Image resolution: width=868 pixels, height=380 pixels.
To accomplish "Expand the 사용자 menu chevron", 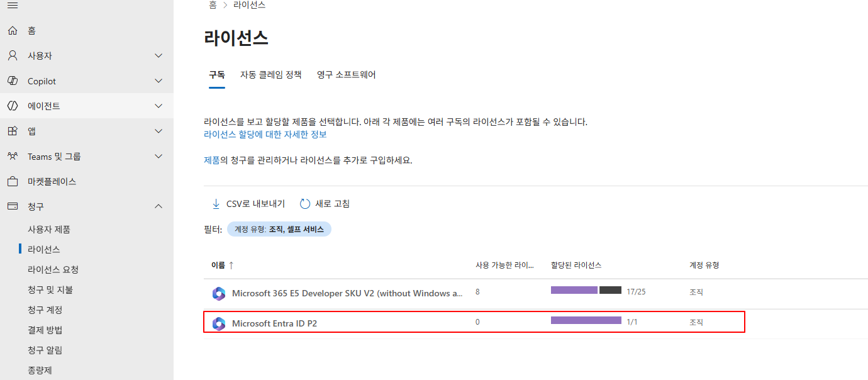I will click(x=159, y=56).
